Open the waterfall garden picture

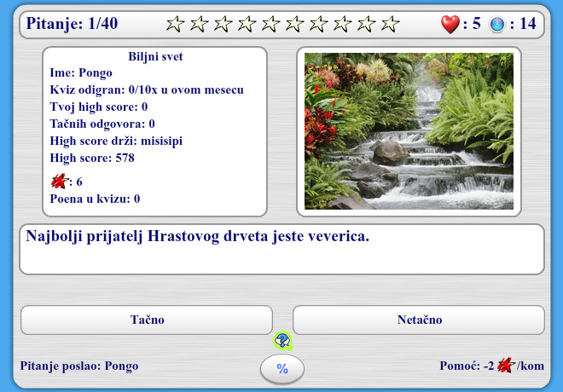click(409, 131)
